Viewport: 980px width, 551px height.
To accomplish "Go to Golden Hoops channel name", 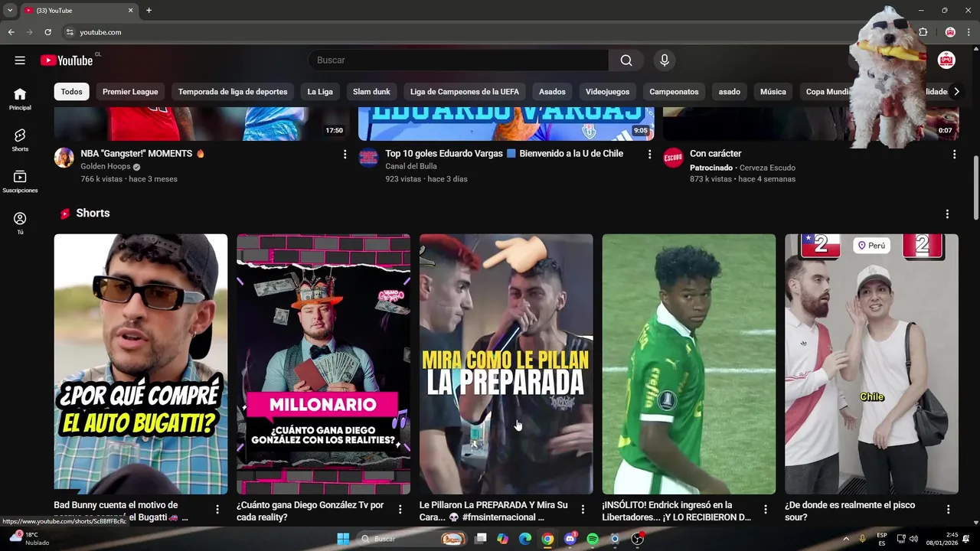I will [x=106, y=167].
